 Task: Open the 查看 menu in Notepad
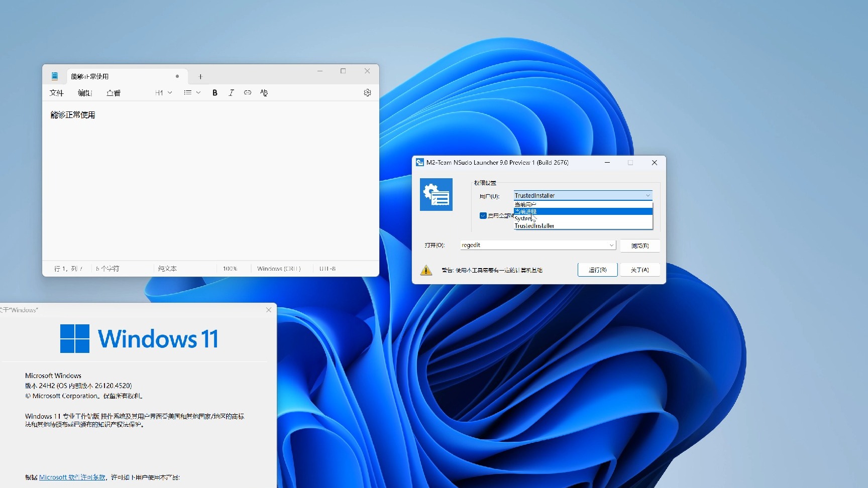(x=114, y=93)
